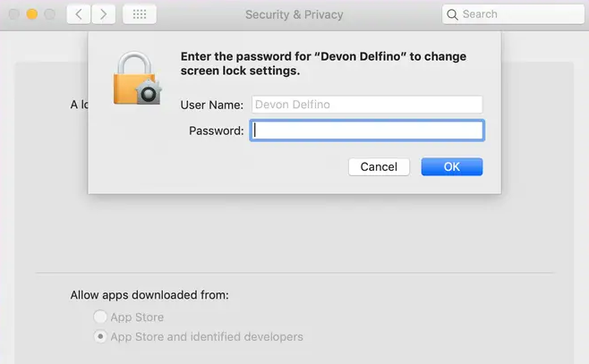This screenshot has height=364, width=589.
Task: Click the gray close window button
Action: (14, 14)
